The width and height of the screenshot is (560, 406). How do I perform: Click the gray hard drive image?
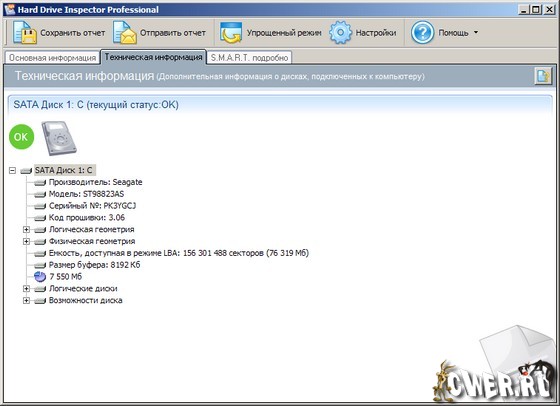(x=59, y=138)
